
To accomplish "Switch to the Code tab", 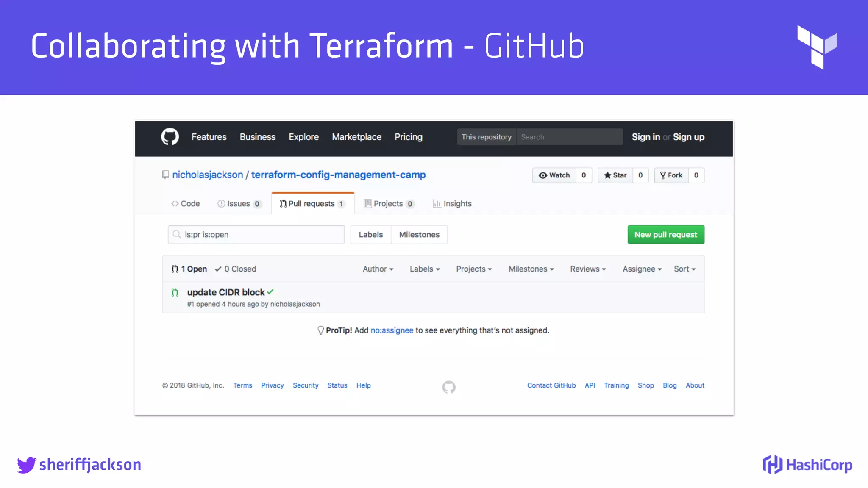I will coord(185,204).
